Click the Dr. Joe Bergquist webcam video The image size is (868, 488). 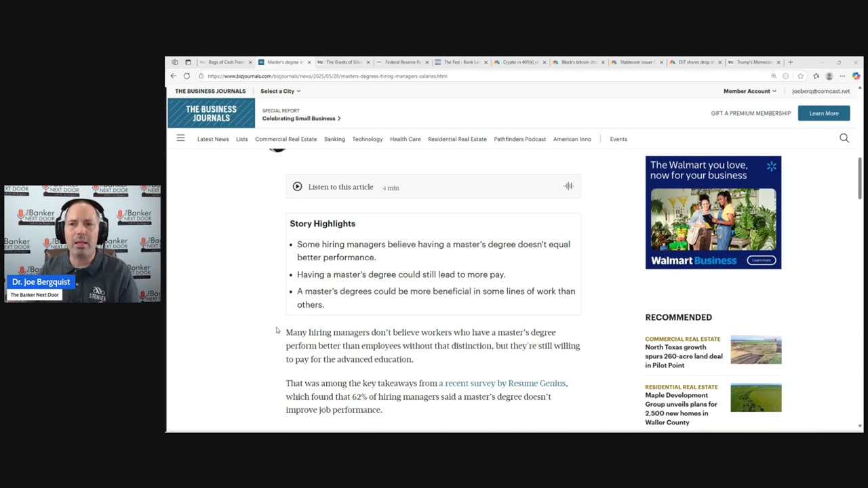click(x=83, y=243)
